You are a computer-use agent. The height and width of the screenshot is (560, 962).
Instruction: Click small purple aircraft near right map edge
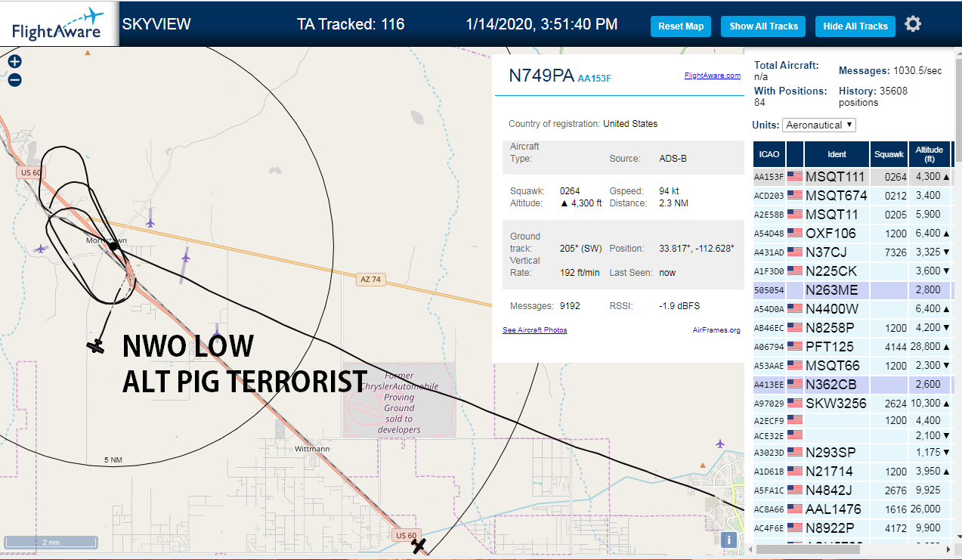719,443
